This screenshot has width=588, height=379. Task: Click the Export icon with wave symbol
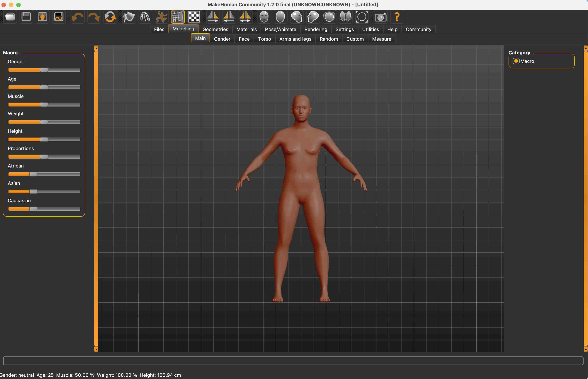59,17
